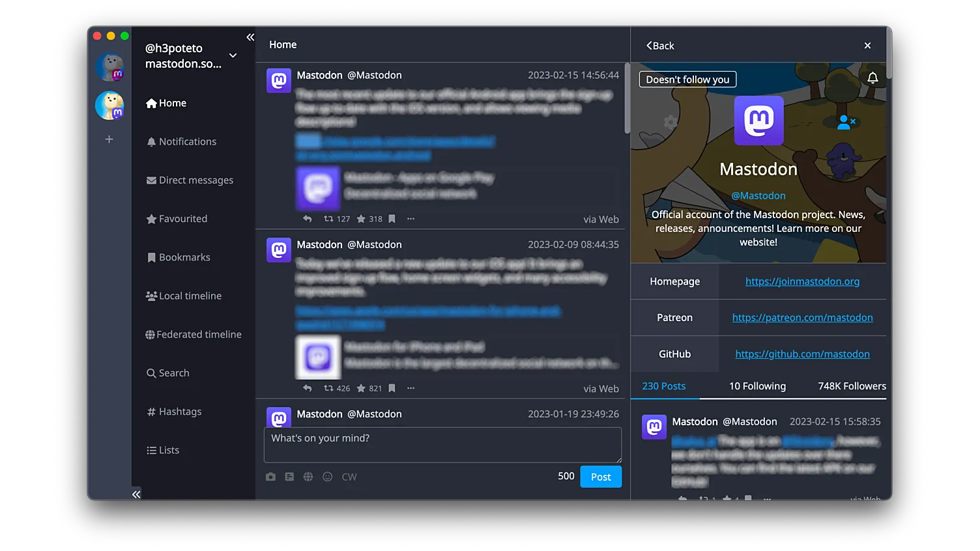Viewport: 980px width, 551px height.
Task: Open Notifications from the sidebar
Action: [x=181, y=141]
